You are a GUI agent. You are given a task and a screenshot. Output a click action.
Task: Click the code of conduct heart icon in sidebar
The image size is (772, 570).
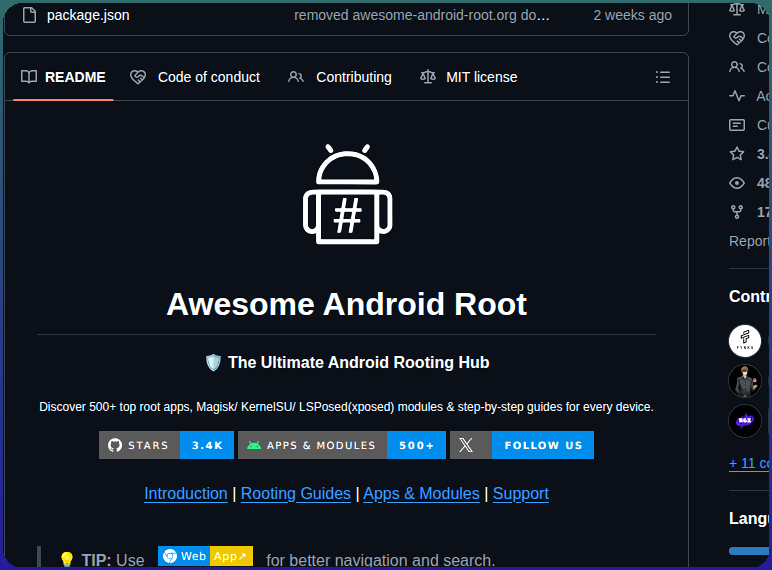coord(737,37)
